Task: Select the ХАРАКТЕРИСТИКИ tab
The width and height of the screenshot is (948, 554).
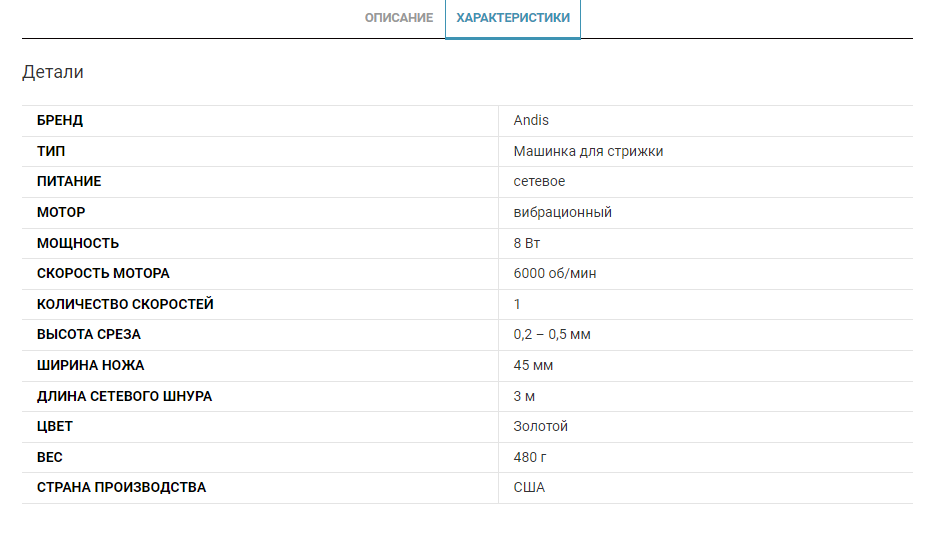Action: pos(513,18)
